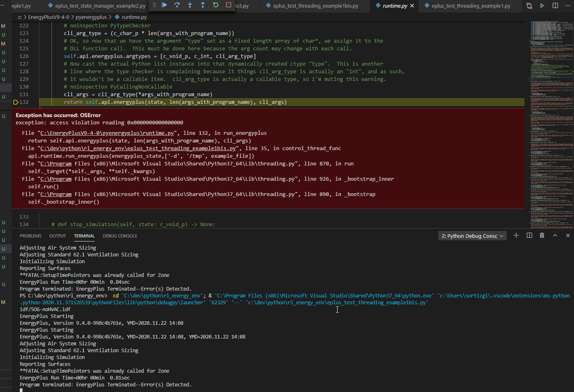Split the terminal panel
The image size is (574, 392).
pyautogui.click(x=529, y=235)
